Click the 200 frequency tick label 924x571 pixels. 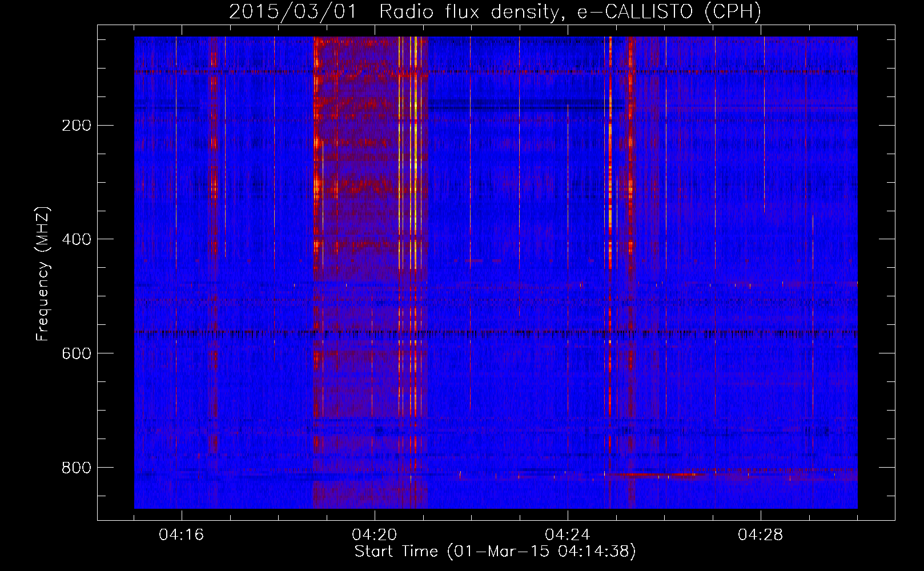(77, 125)
